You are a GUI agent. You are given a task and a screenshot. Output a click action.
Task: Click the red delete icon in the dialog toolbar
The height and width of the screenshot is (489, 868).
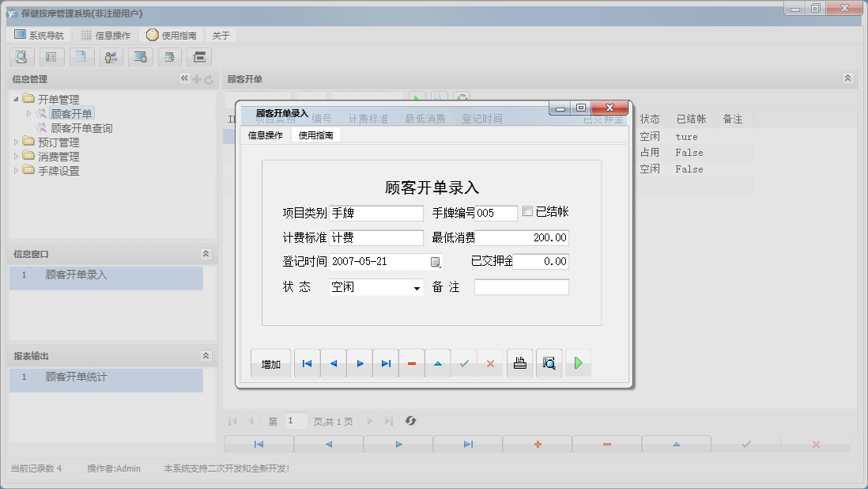click(411, 363)
